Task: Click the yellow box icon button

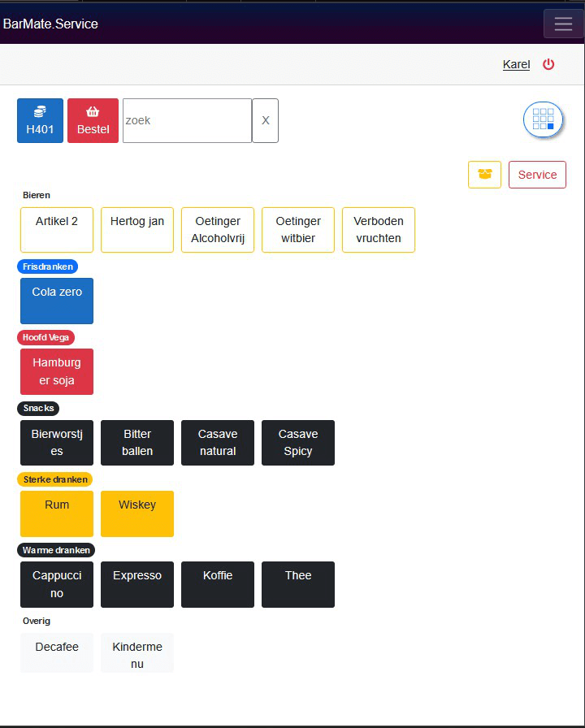Action: pyautogui.click(x=484, y=175)
